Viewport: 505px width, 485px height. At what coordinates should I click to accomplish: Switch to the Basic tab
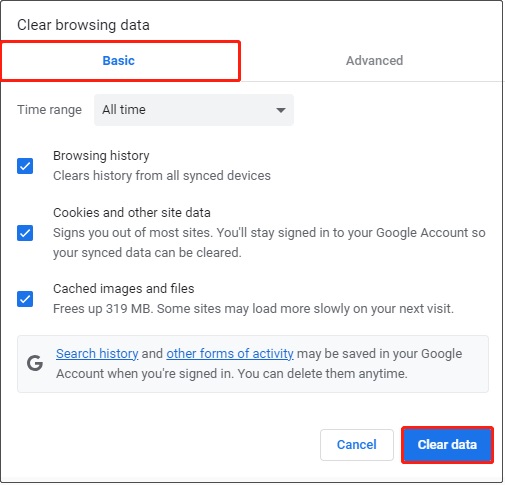[119, 61]
